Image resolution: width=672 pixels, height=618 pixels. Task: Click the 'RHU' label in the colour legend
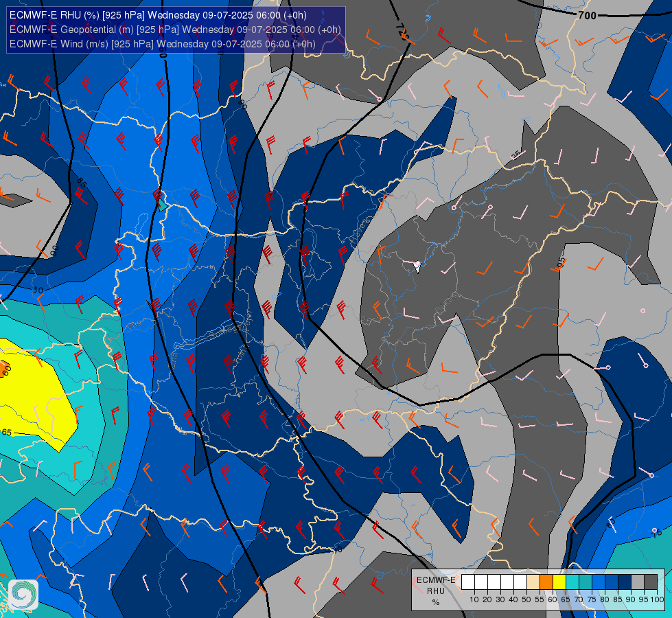pyautogui.click(x=435, y=591)
